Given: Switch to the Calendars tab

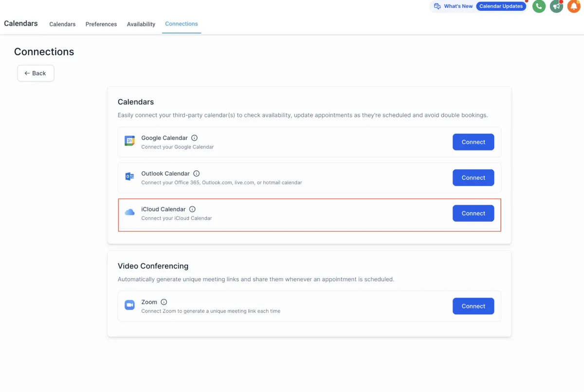Looking at the screenshot, I should click(x=62, y=24).
